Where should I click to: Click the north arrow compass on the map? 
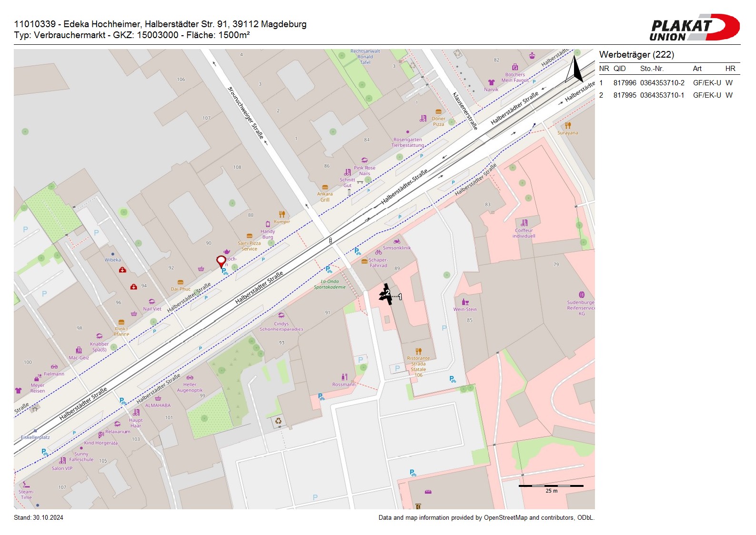576,69
